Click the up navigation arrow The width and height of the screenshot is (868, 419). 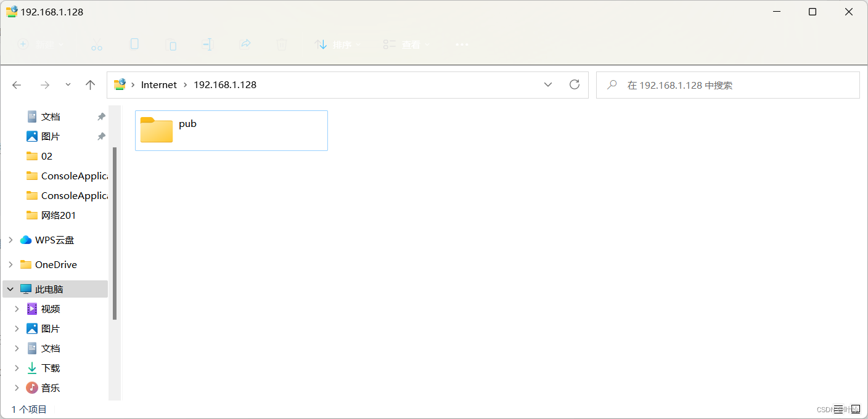tap(90, 84)
